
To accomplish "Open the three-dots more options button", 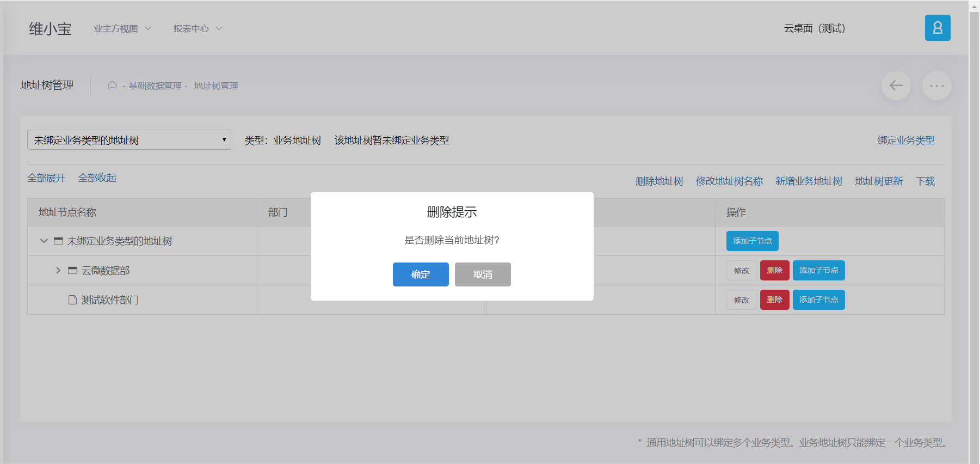I will [x=937, y=86].
